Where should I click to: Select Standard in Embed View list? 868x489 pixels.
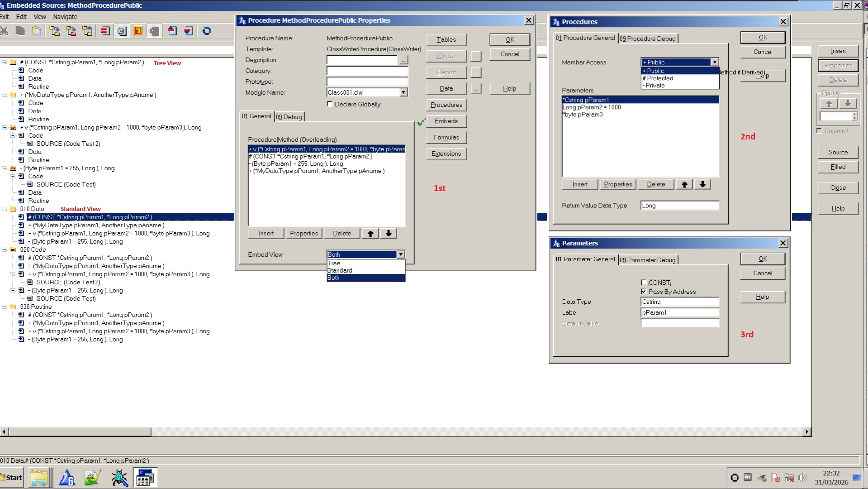pyautogui.click(x=340, y=270)
